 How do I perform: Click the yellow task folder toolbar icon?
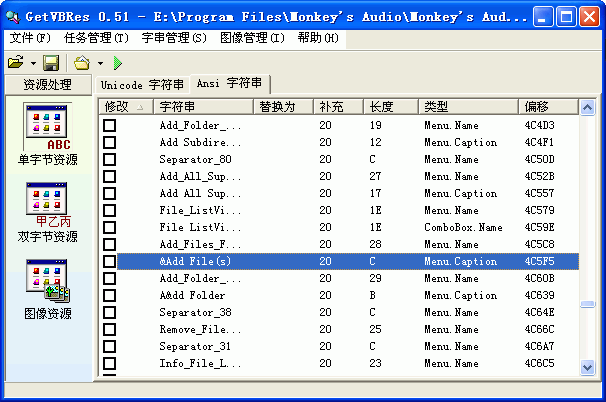(x=82, y=63)
